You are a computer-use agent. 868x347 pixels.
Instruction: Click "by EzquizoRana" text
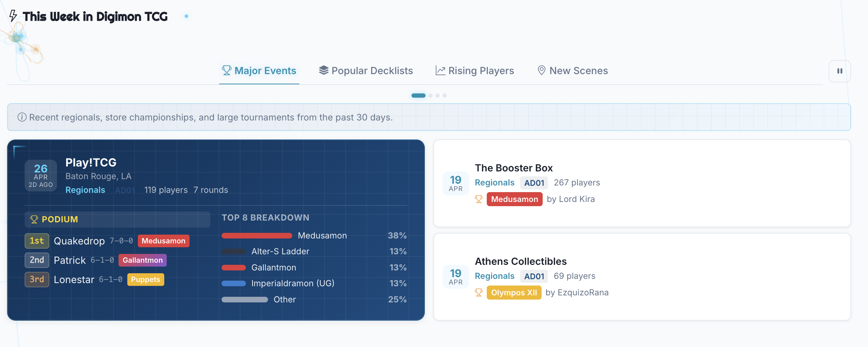[x=577, y=293]
